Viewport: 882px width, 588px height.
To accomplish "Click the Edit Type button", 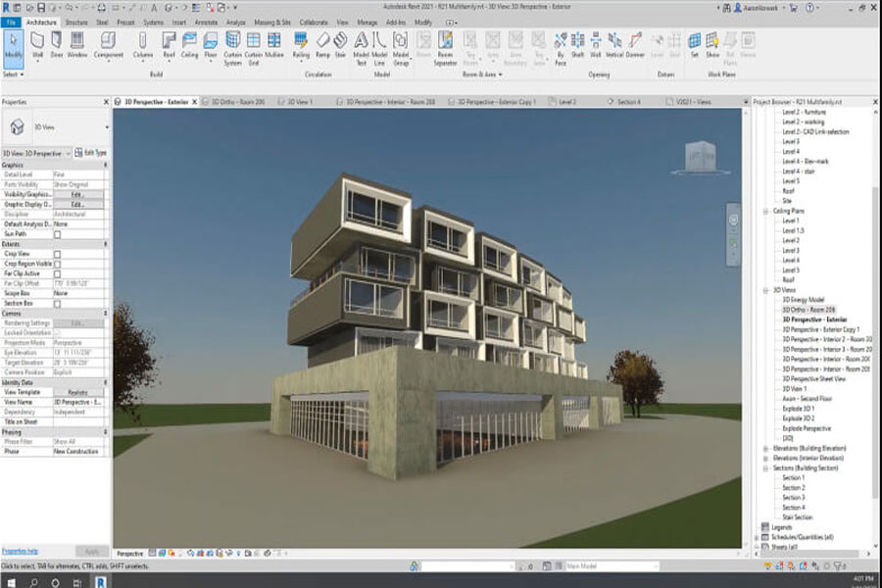I will click(90, 153).
